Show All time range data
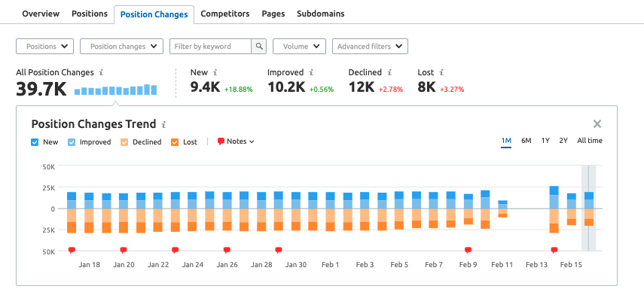 coord(590,141)
